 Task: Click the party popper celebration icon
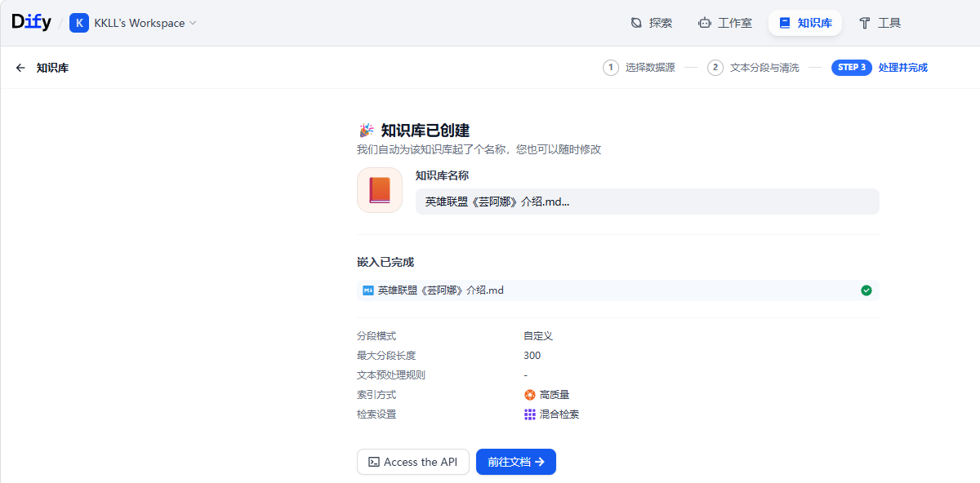tap(366, 131)
